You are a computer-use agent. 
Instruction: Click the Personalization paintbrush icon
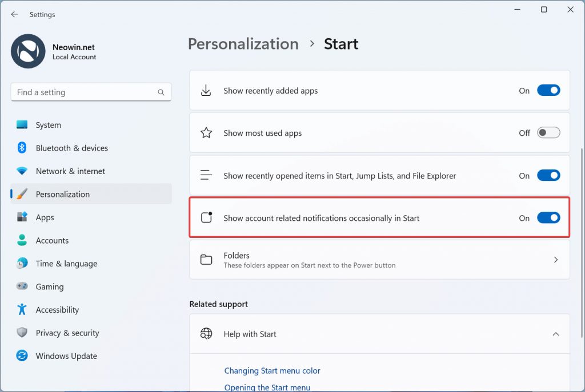pos(22,194)
